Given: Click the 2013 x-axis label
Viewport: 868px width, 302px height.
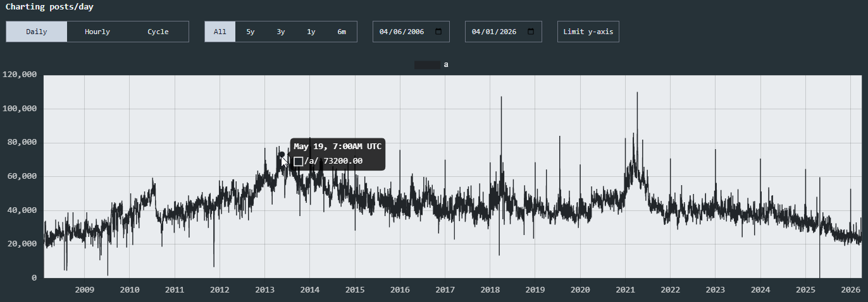Looking at the screenshot, I should (265, 289).
